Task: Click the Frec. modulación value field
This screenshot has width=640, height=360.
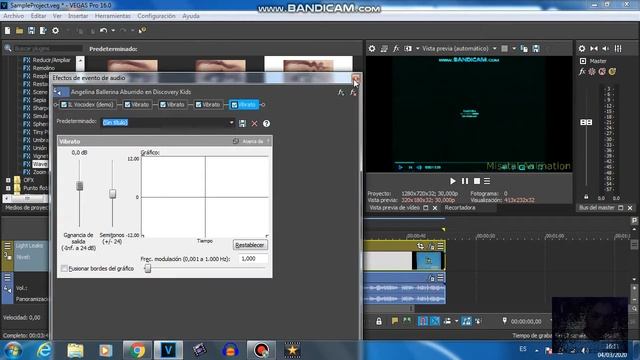Action: coord(253,259)
